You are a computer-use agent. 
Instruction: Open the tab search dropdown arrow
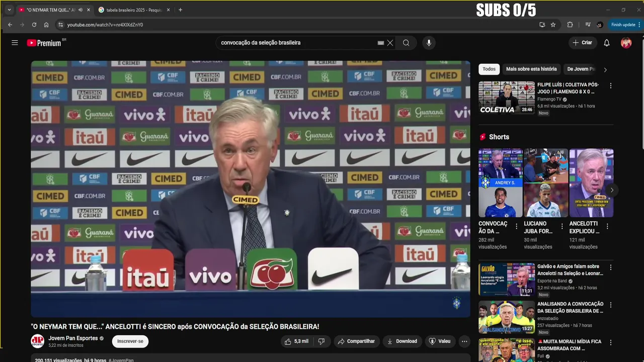[9, 10]
